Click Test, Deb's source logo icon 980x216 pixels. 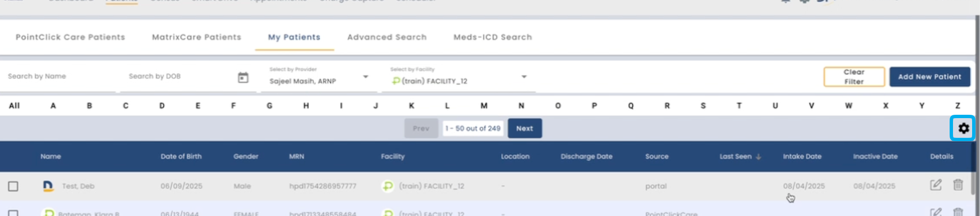coord(48,186)
